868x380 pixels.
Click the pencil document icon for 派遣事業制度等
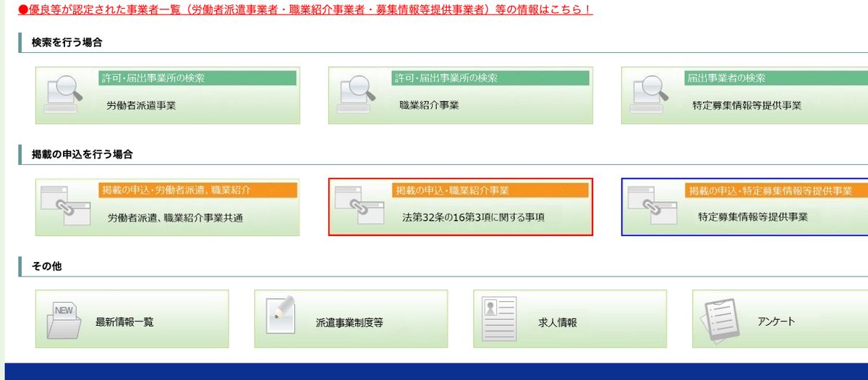281,316
